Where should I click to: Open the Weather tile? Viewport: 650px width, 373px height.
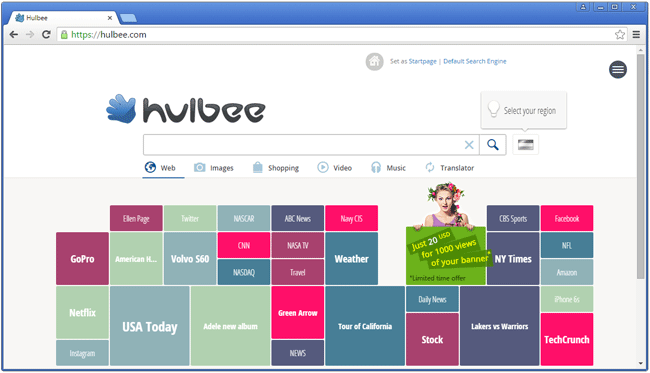click(x=352, y=259)
